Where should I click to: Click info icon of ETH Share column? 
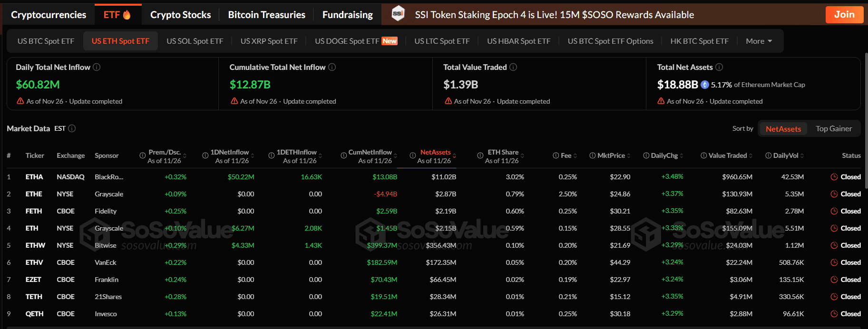480,155
